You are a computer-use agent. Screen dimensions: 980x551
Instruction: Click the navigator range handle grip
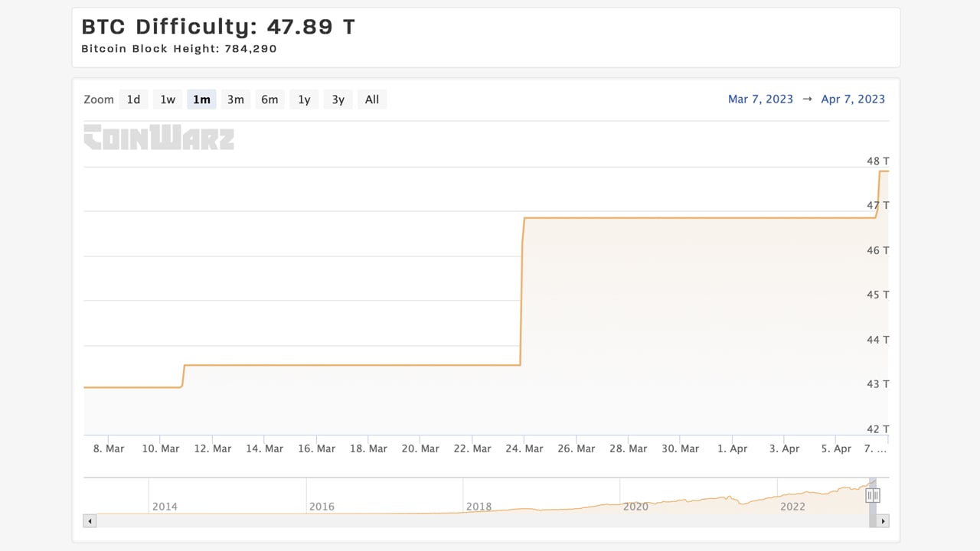[x=872, y=496]
